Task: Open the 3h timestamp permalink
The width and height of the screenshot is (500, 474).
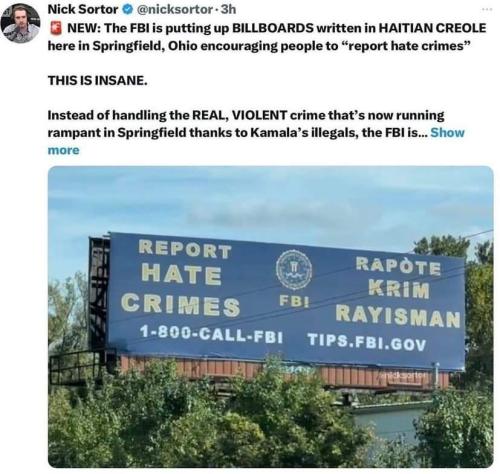Action: [x=228, y=9]
